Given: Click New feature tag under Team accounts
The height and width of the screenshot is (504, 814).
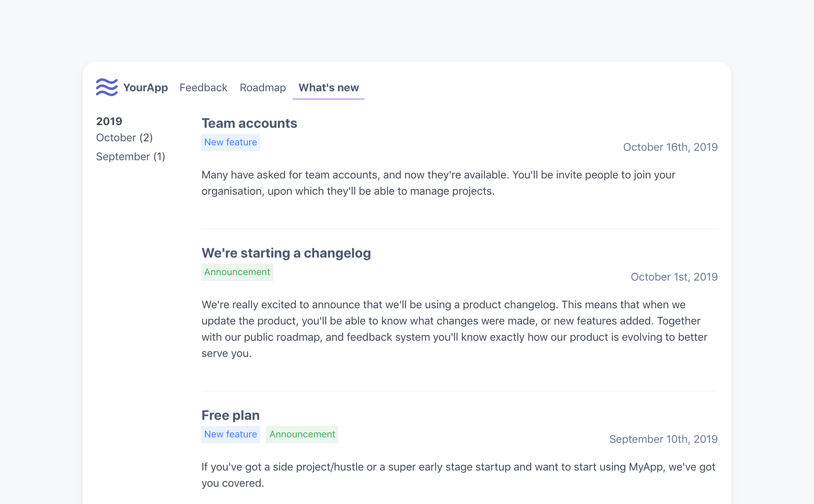Looking at the screenshot, I should tap(231, 142).
